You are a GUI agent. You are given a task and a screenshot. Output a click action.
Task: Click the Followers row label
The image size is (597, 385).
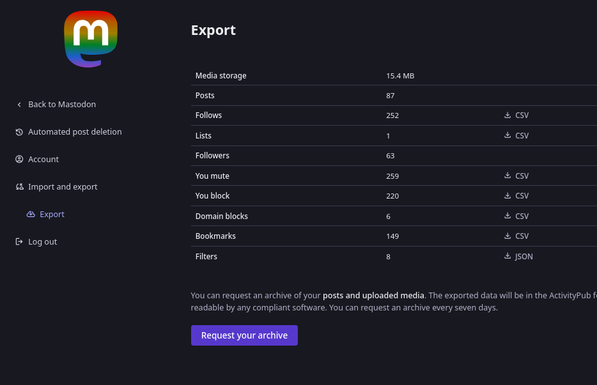pos(212,155)
